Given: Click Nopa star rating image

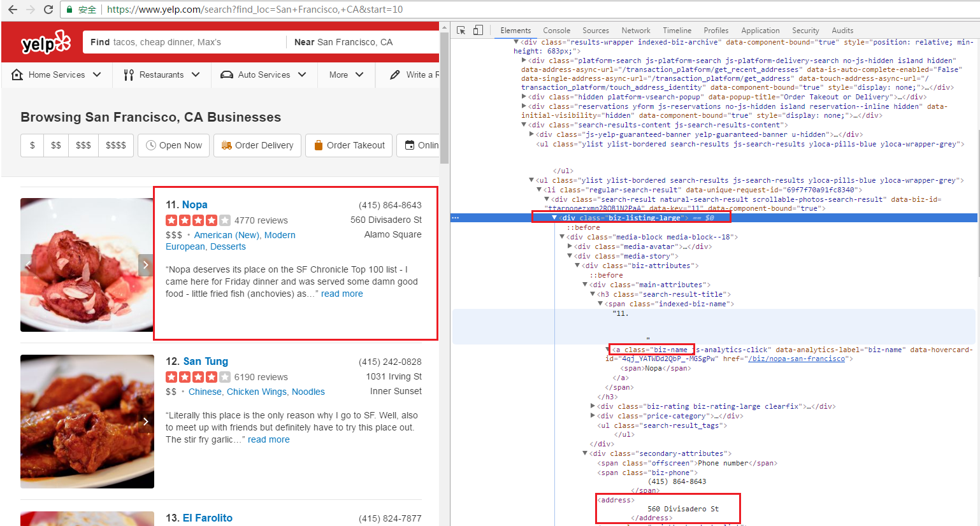Looking at the screenshot, I should [x=198, y=220].
